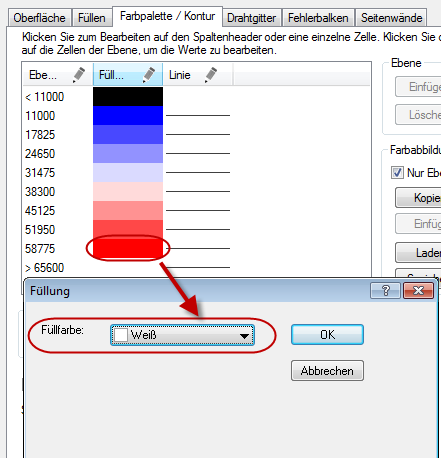Switch to the Seitenwände tab
441x458 pixels.
391,18
